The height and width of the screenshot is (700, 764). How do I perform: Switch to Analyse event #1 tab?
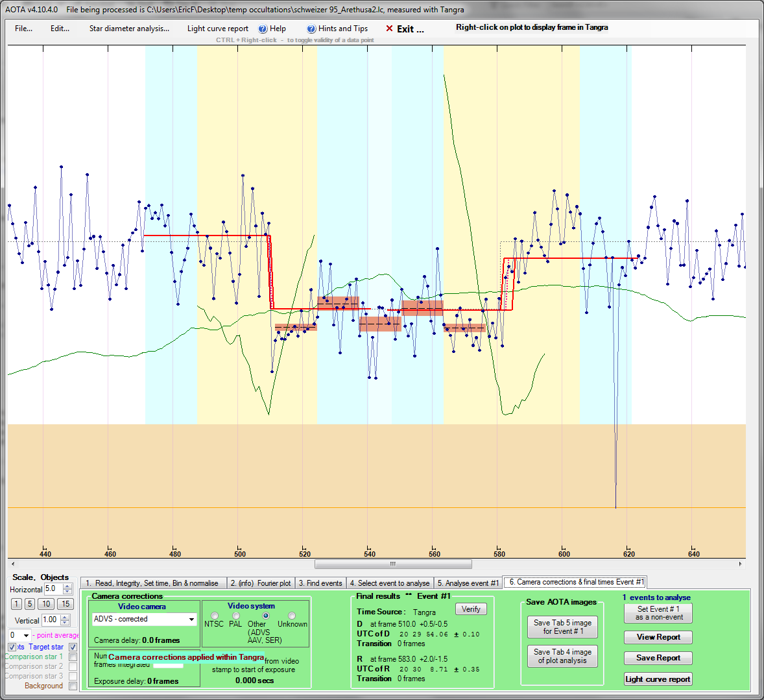[x=468, y=583]
